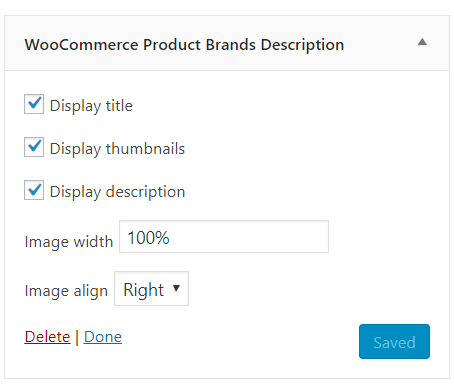This screenshot has width=454, height=392.
Task: Open the Image align dropdown
Action: point(151,288)
